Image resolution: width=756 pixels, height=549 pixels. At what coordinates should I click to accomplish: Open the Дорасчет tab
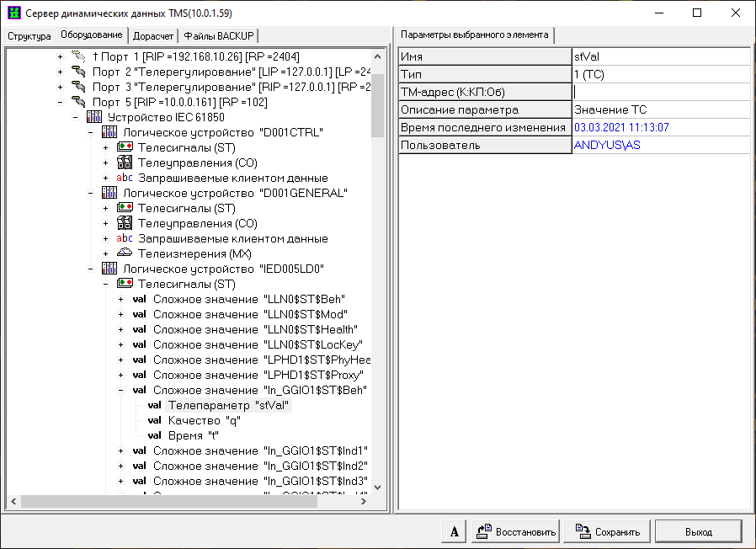click(x=153, y=35)
